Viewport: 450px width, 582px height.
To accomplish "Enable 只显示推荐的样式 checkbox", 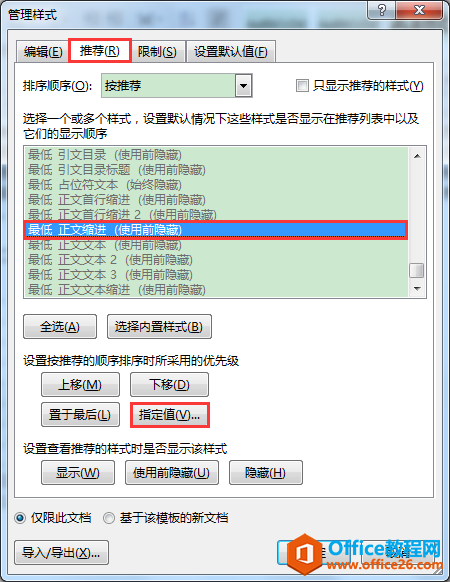I will tap(302, 86).
